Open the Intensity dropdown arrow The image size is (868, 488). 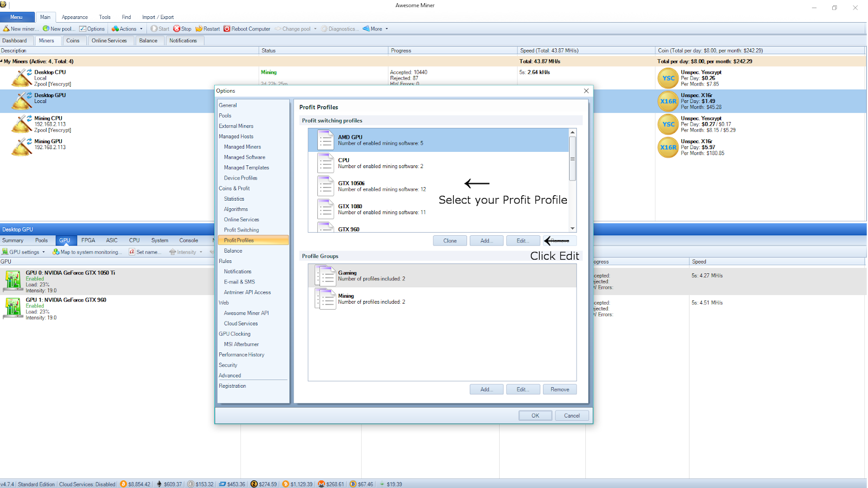coord(201,252)
